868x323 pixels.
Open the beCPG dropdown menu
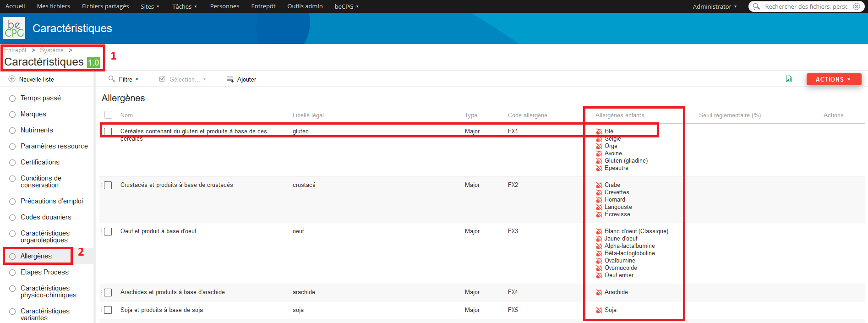346,6
